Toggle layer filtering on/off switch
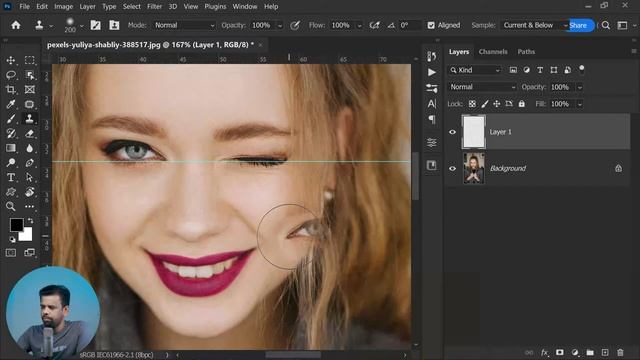This screenshot has height=360, width=640. 582,69
